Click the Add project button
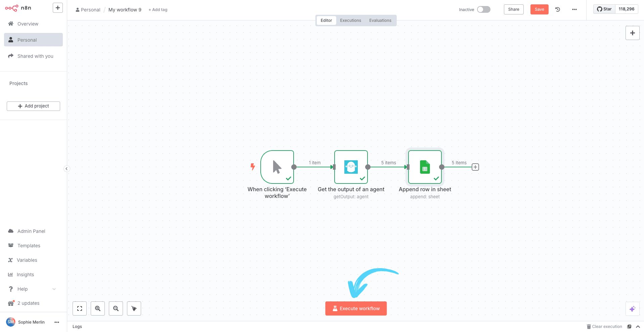Screen dimensions: 644x332 click(33, 106)
